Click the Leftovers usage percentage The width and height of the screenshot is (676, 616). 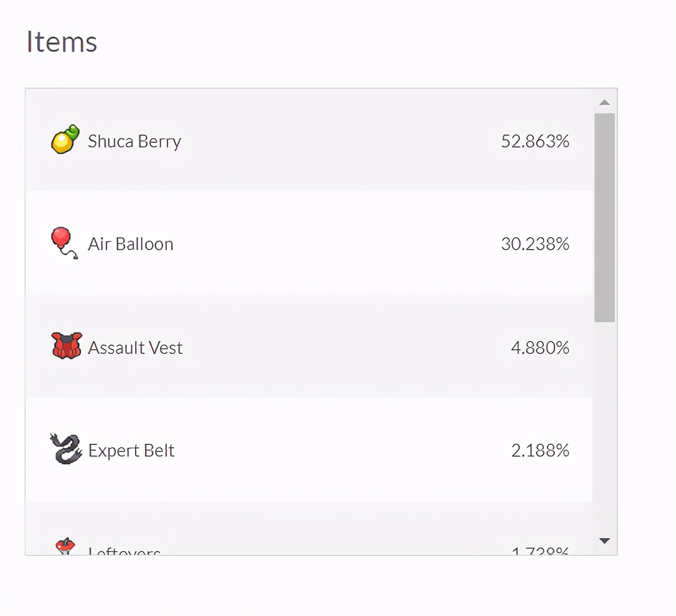540,551
